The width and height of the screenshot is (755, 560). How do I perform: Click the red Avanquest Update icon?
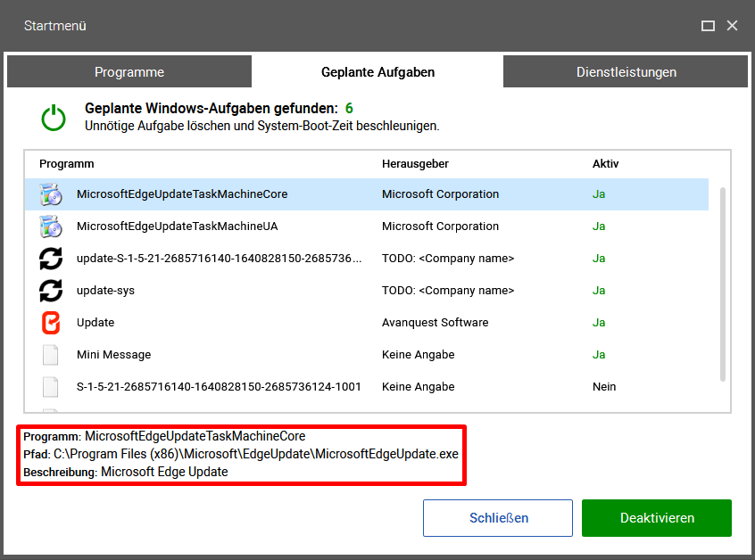(51, 323)
